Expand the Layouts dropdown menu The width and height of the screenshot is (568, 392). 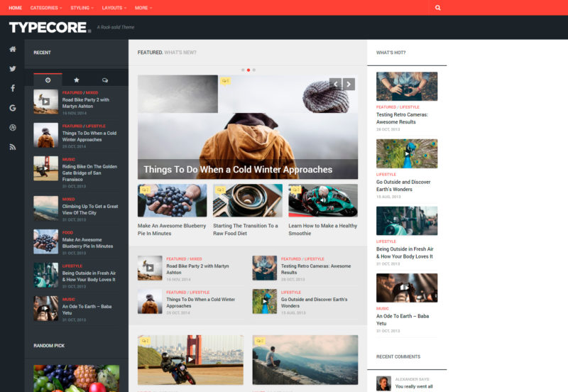click(x=114, y=8)
